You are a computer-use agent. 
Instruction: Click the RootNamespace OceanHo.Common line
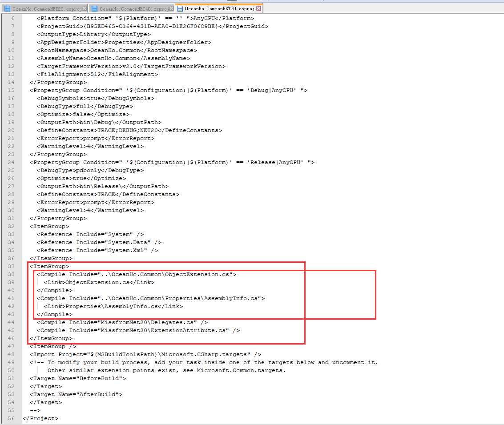(117, 50)
